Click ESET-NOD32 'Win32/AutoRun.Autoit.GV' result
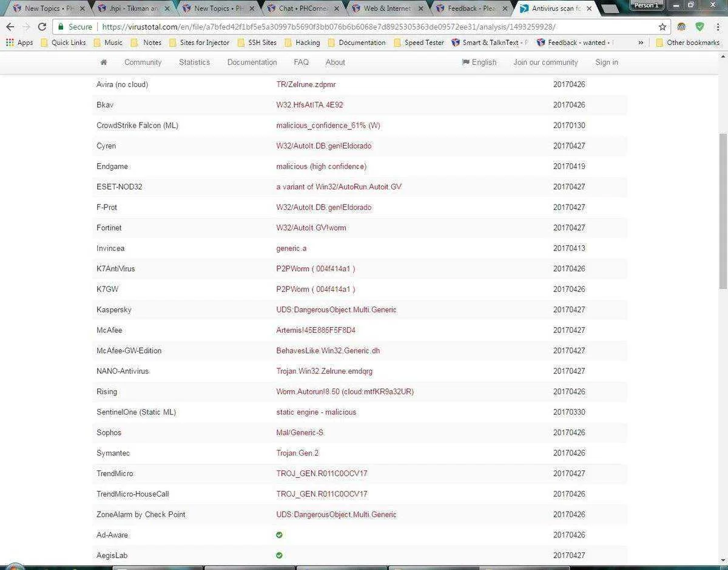 [x=339, y=187]
